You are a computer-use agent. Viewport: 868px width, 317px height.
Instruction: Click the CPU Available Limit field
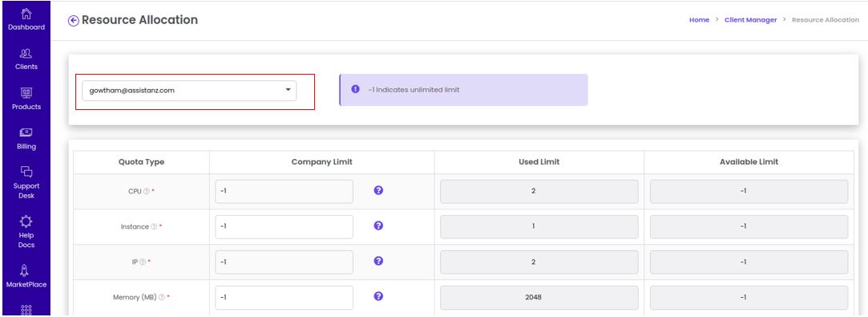pos(749,191)
